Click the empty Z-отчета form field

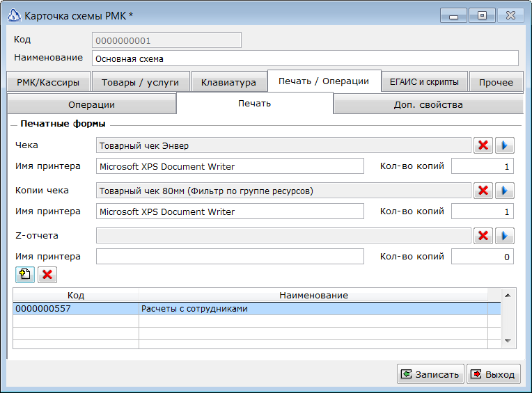point(283,236)
